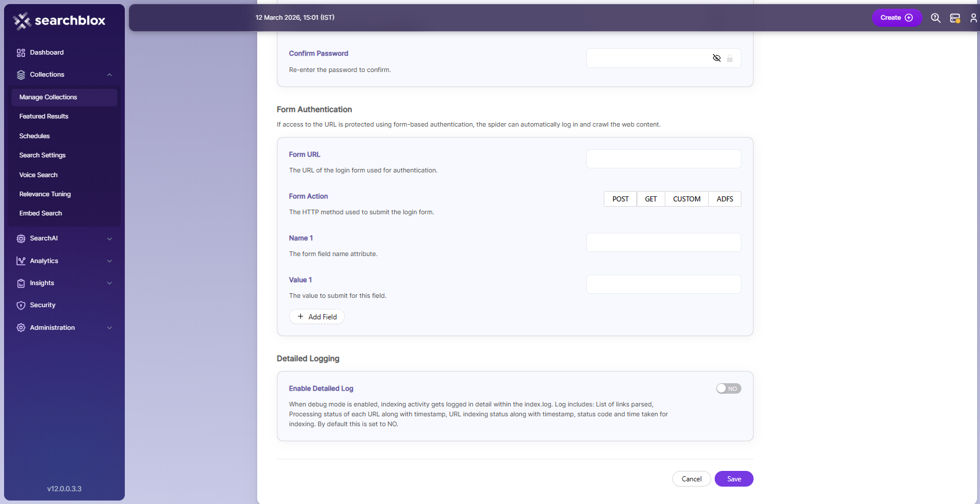980x504 pixels.
Task: Expand the Analytics menu chevron
Action: (110, 261)
